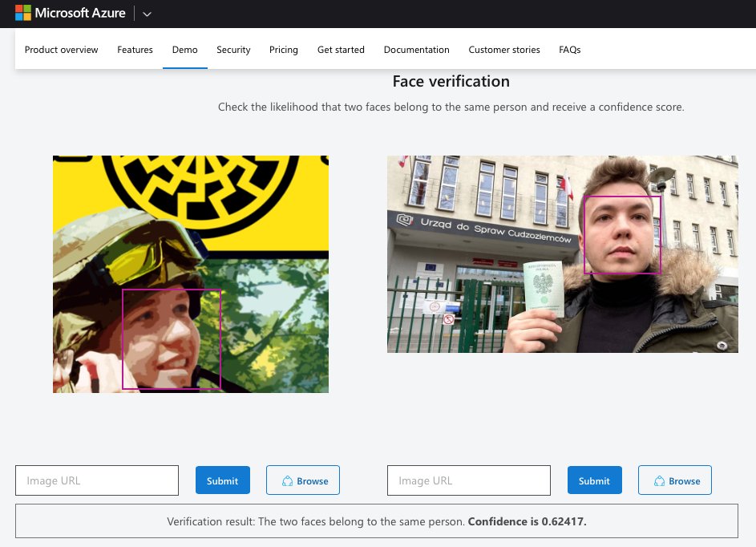
Task: Select the Demo tab
Action: click(x=184, y=50)
